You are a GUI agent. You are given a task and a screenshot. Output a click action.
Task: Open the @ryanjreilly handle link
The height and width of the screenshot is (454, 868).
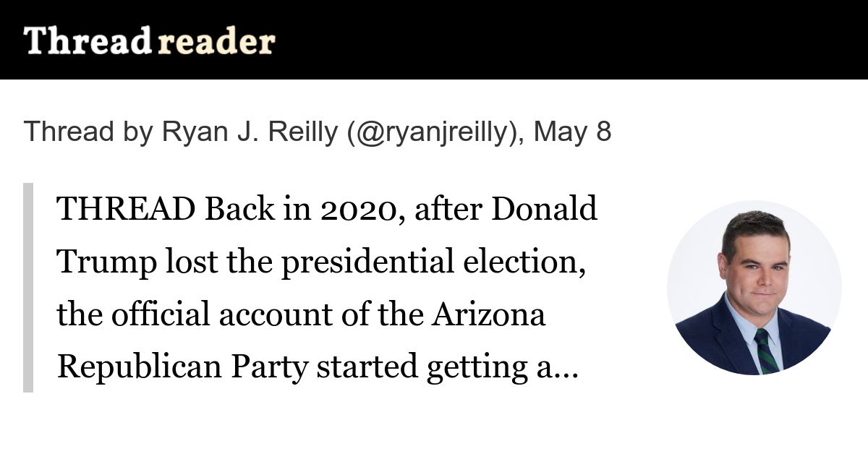[x=434, y=132]
